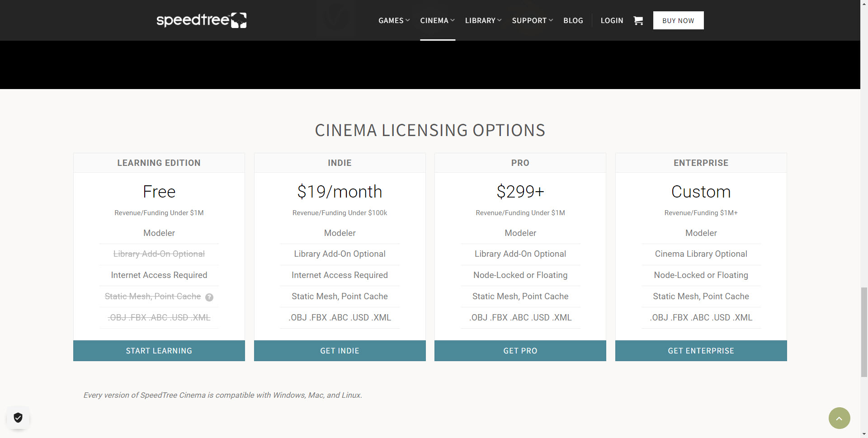Screen dimensions: 868x438
Task: Click file formats line in Indie card
Action: (340, 318)
